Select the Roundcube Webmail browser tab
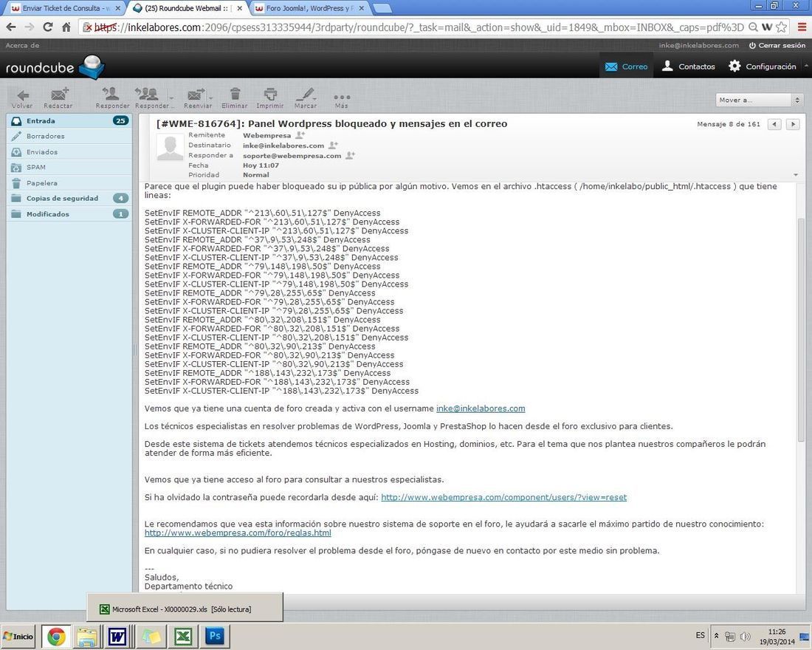This screenshot has width=812, height=650. [x=187, y=8]
